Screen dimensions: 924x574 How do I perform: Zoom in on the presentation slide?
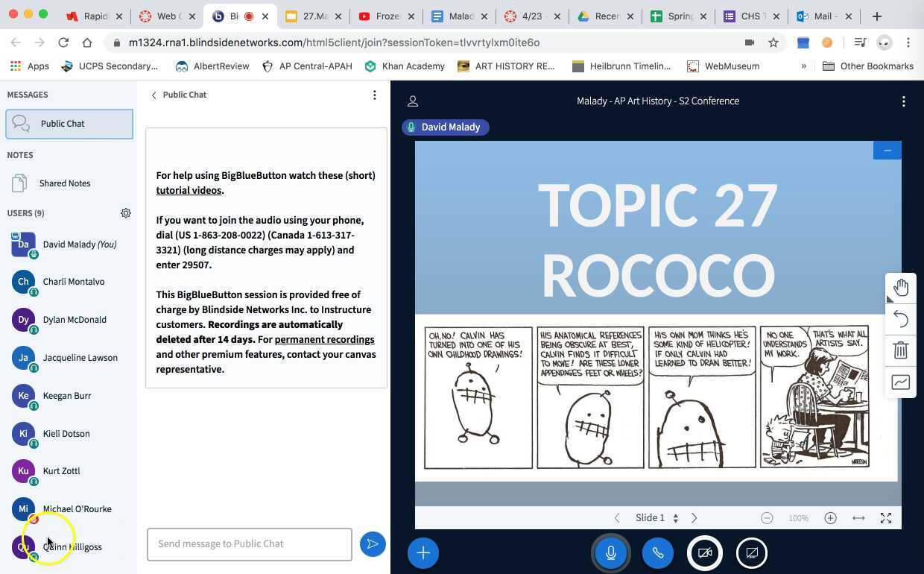coord(829,517)
